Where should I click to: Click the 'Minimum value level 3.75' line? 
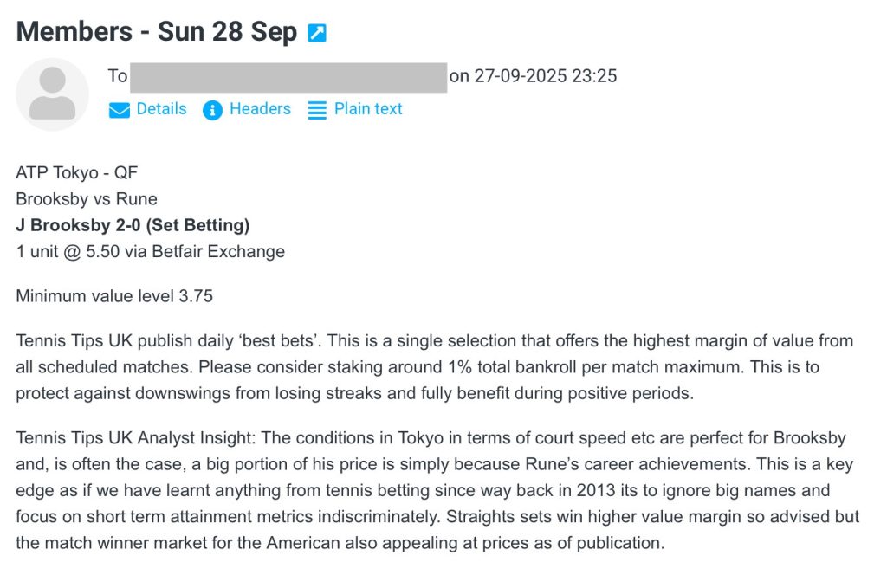[114, 296]
